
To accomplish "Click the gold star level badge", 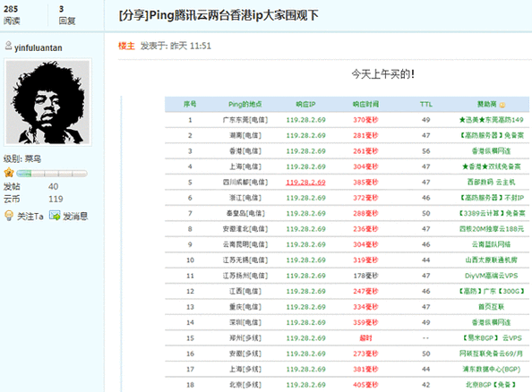I will click(x=9, y=173).
